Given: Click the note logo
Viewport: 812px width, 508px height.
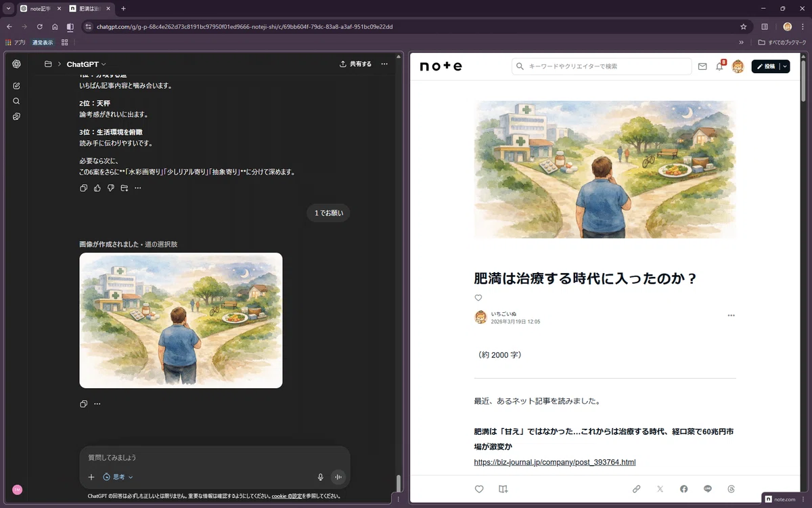Looking at the screenshot, I should tap(441, 66).
